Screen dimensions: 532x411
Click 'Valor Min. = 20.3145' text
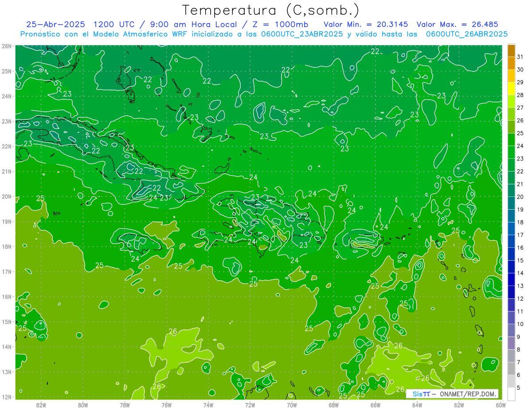pyautogui.click(x=366, y=24)
